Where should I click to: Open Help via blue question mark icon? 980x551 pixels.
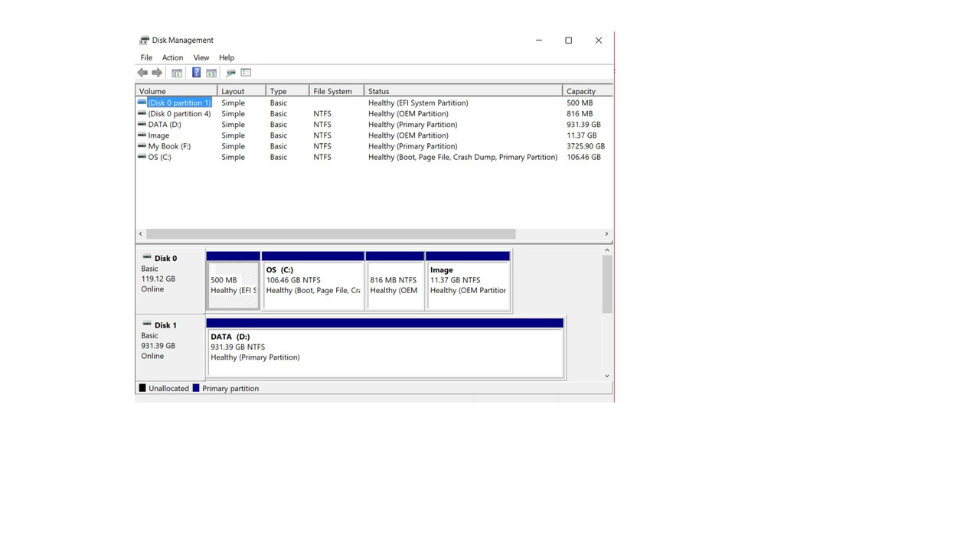click(x=196, y=73)
